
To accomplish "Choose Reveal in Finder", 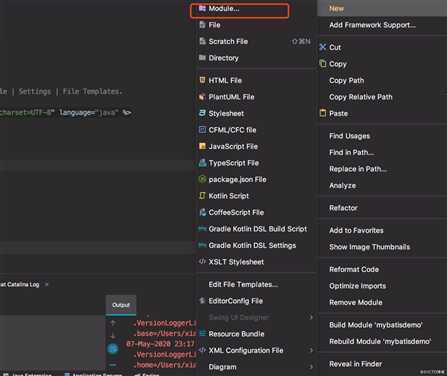I will [x=355, y=364].
